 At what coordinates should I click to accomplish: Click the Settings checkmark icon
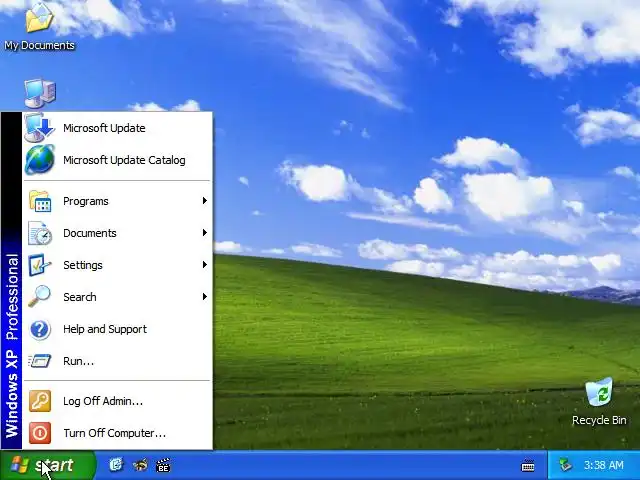pyautogui.click(x=40, y=265)
